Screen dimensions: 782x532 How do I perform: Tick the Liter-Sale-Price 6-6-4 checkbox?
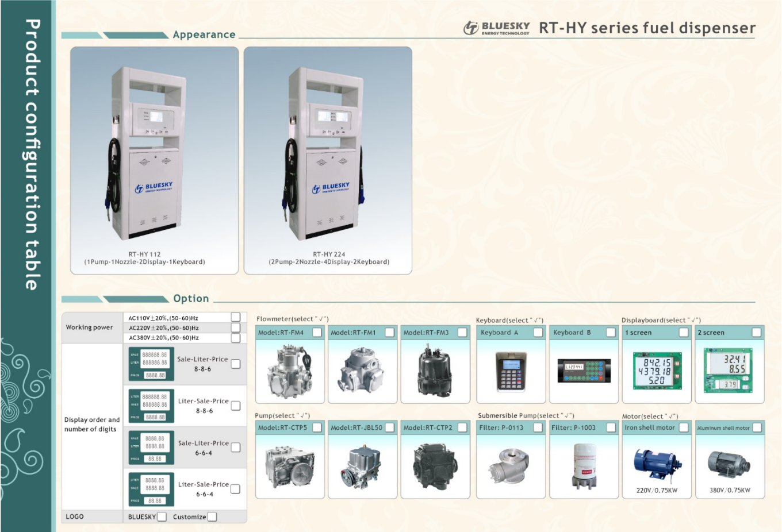pos(236,489)
